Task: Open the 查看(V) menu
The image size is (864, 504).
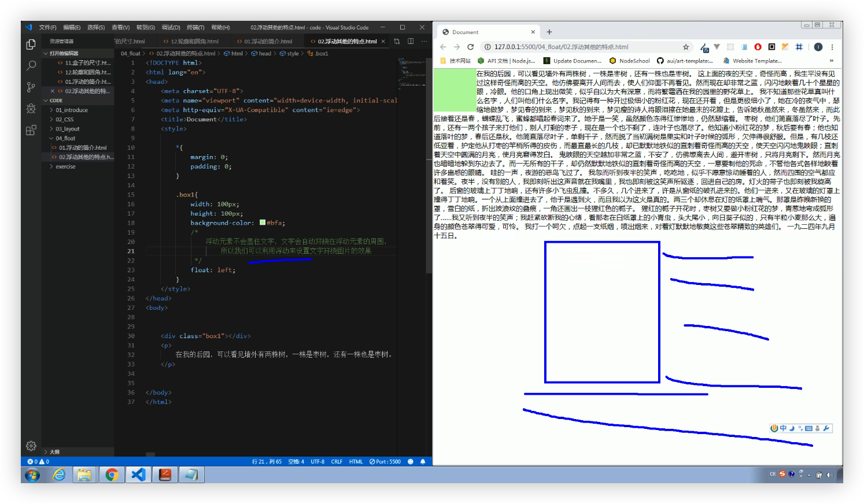Action: (x=120, y=27)
